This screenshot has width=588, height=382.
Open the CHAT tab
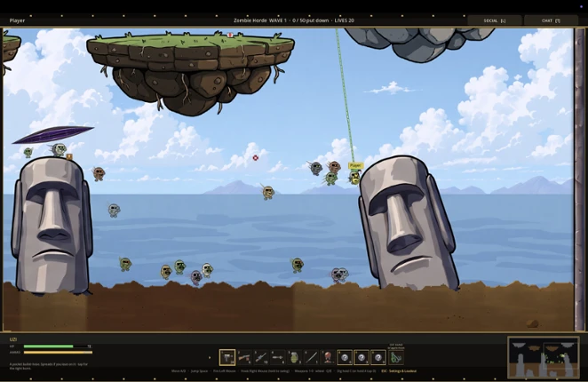(551, 20)
